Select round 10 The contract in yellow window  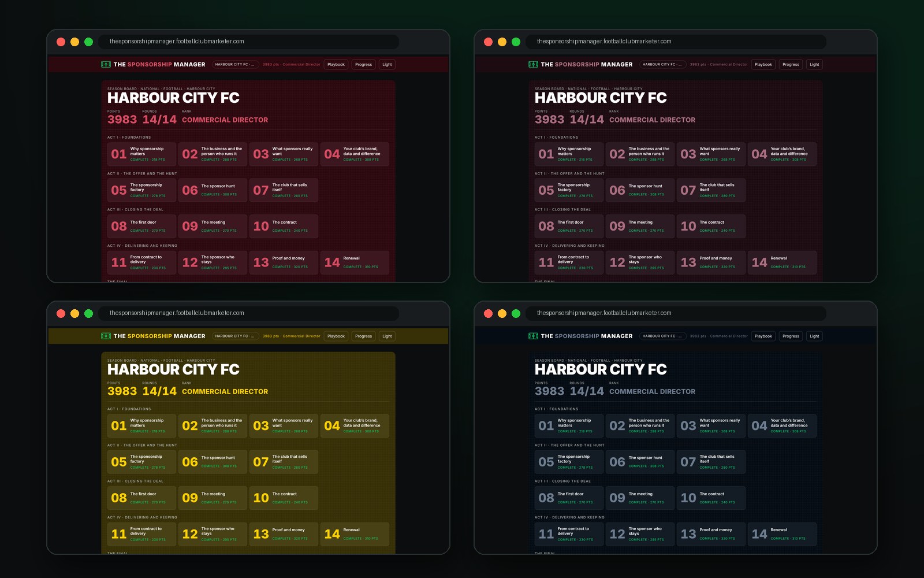coord(284,498)
